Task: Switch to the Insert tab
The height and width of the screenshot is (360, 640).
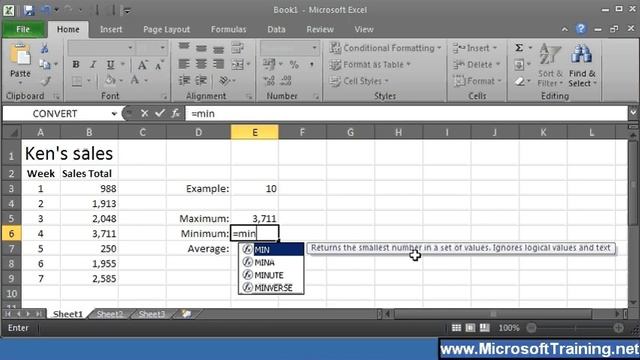Action: [x=111, y=29]
